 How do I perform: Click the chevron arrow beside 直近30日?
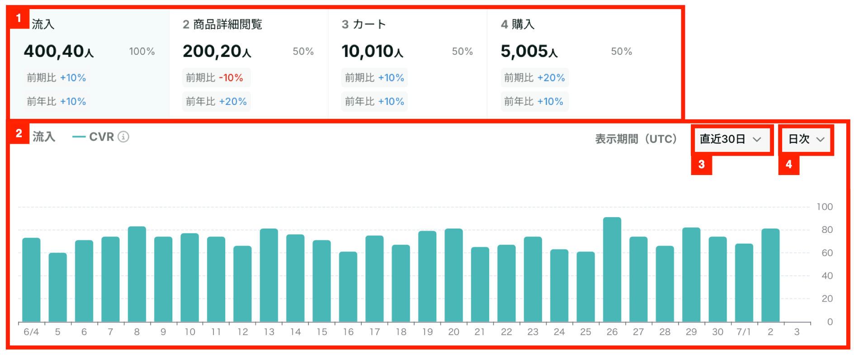pos(757,139)
